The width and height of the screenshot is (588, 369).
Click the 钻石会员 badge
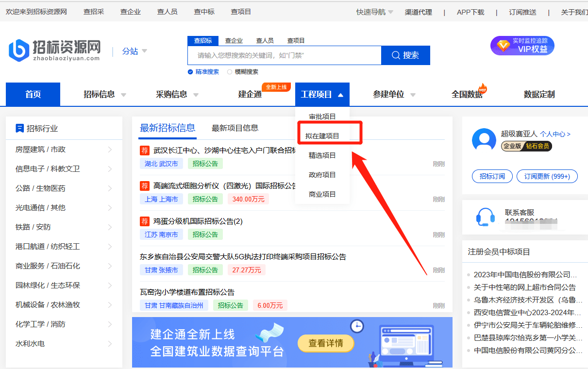(x=538, y=146)
